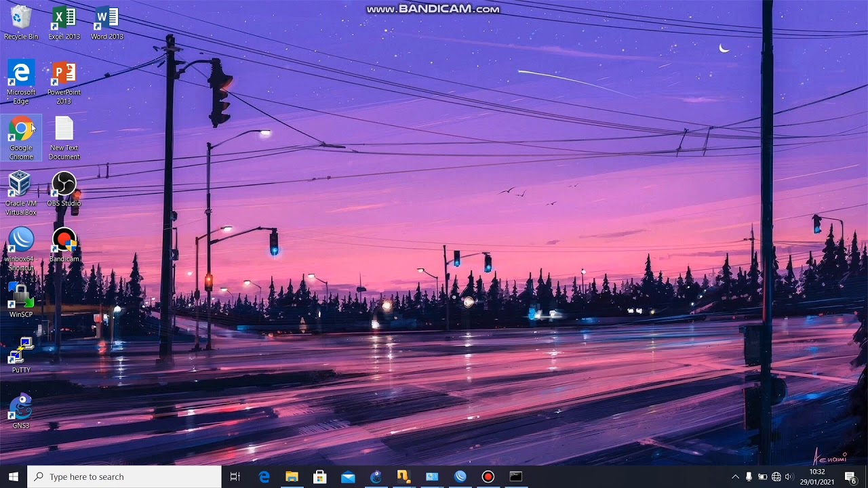Select the Google Chrome desktop shortcut

pyautogui.click(x=21, y=138)
